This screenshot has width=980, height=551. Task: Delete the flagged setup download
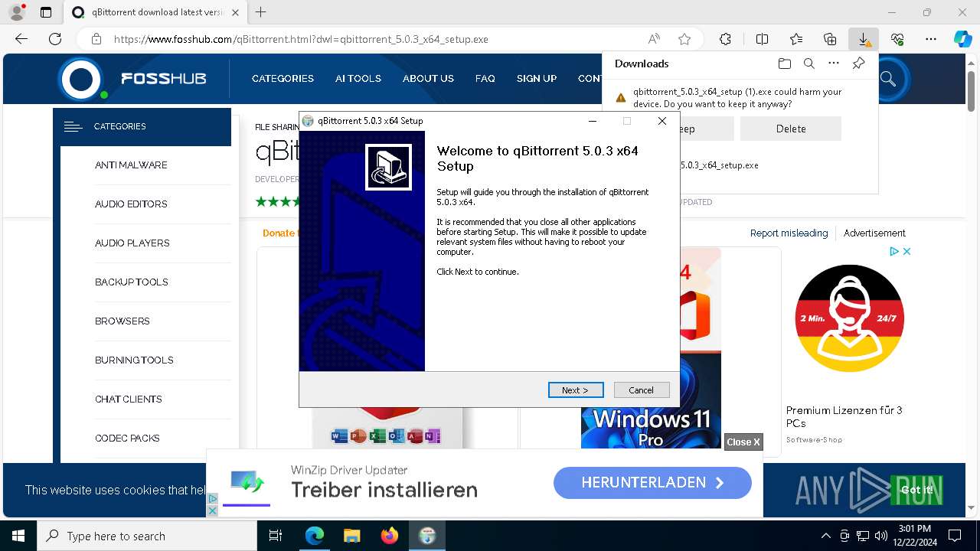[x=791, y=129]
